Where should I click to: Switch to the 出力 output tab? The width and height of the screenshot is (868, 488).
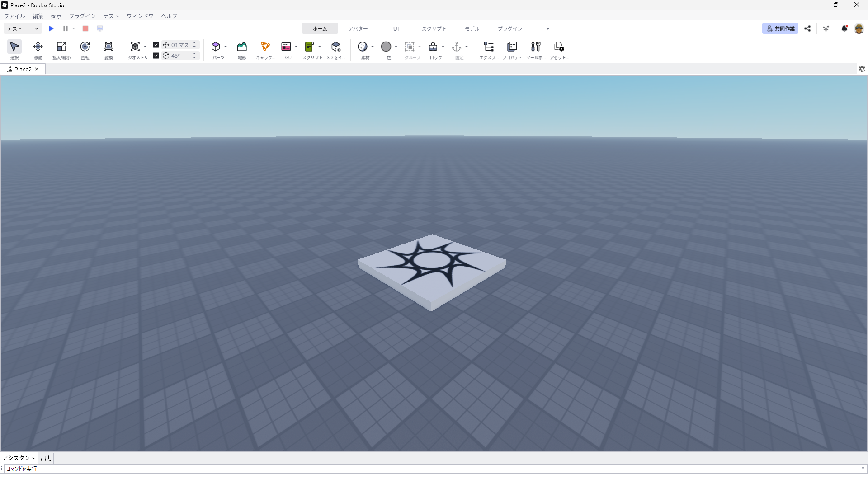46,458
